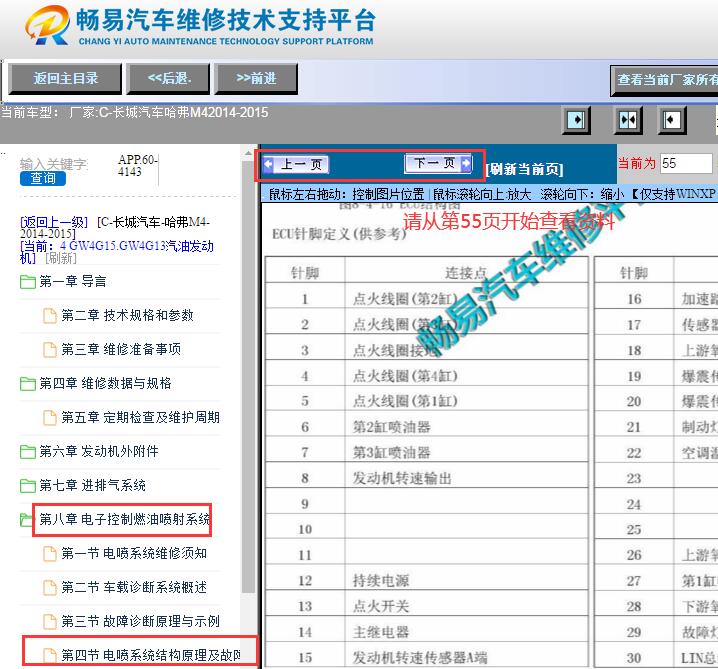The image size is (718, 669).
Task: Open 第三章 维修准备事项
Action: (x=121, y=349)
